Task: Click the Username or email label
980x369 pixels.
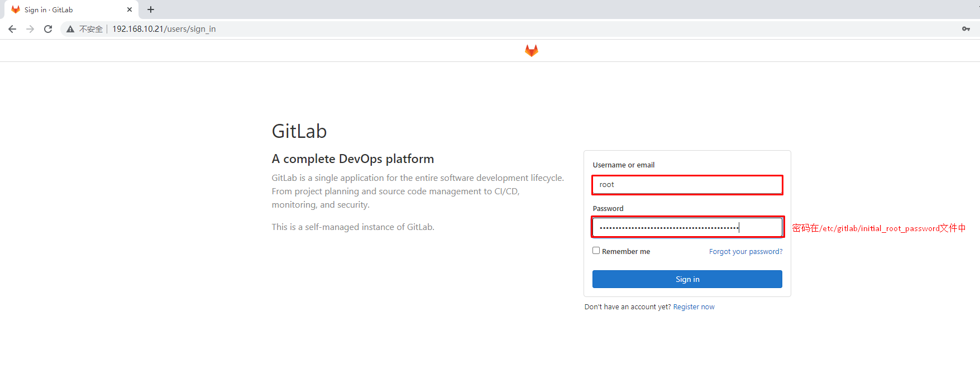Action: click(x=623, y=165)
